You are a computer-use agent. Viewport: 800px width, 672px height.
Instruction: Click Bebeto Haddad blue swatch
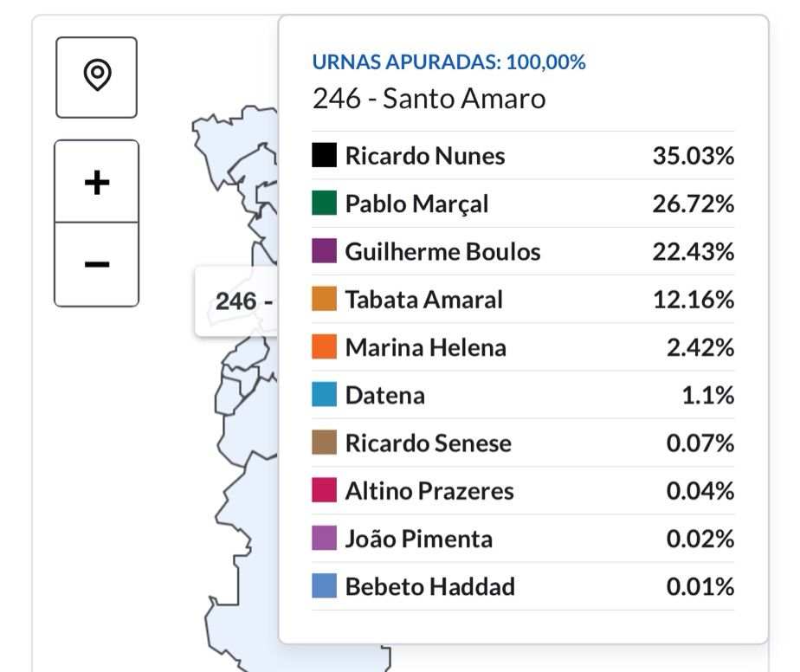pyautogui.click(x=324, y=586)
